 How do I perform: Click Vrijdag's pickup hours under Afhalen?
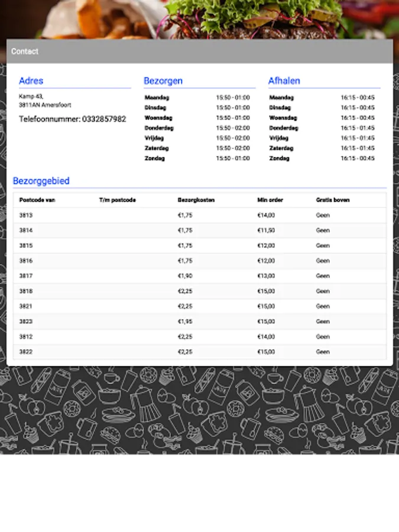[358, 138]
